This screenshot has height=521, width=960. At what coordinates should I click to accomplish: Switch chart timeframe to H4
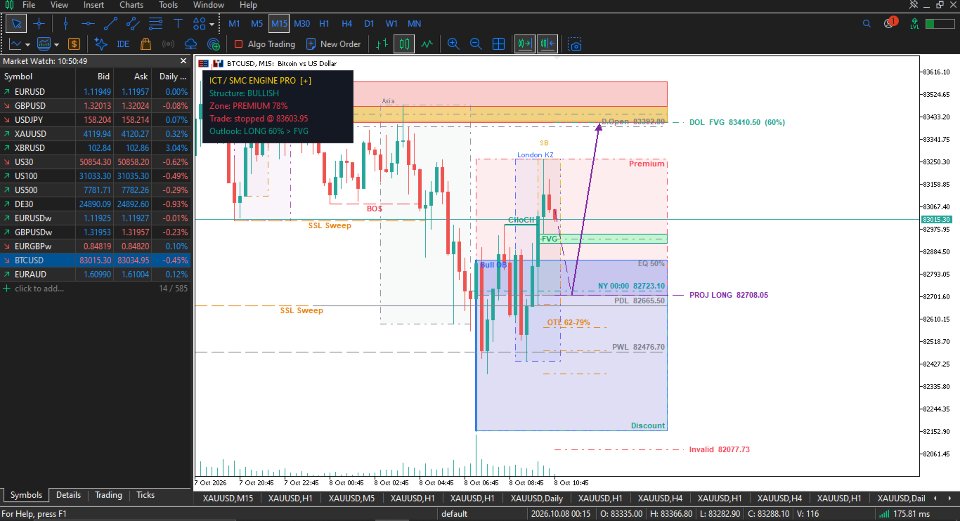tap(347, 24)
